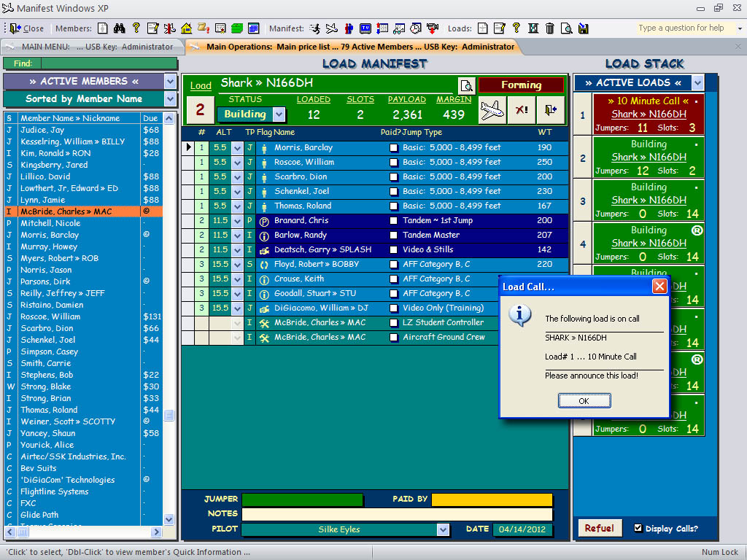Click the Loads edit note icon
This screenshot has height=560, width=747.
[x=499, y=28]
